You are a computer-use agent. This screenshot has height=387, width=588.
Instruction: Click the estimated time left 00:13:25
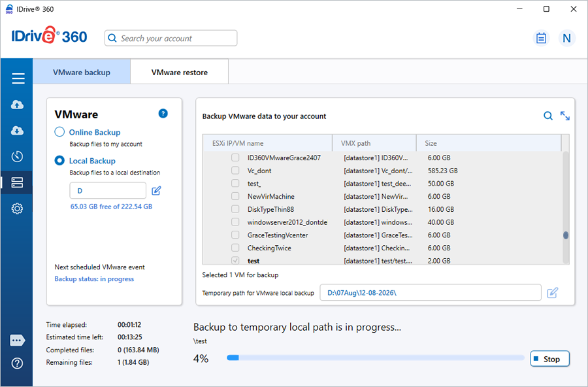130,337
